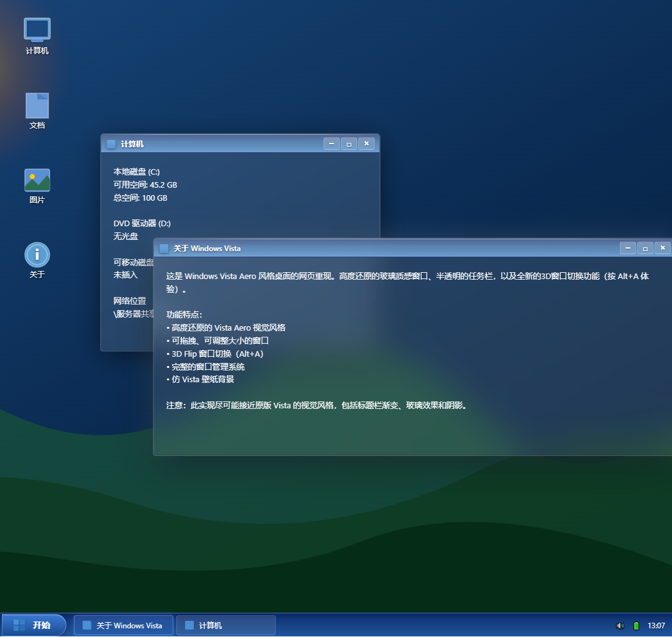Minimize the 计算机 window
The height and width of the screenshot is (637, 672).
[332, 144]
